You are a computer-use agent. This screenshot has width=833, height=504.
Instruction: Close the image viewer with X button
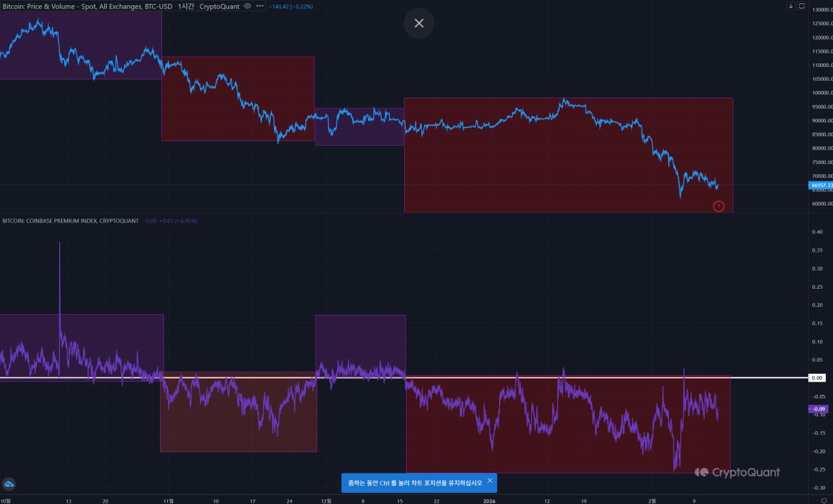pos(418,23)
